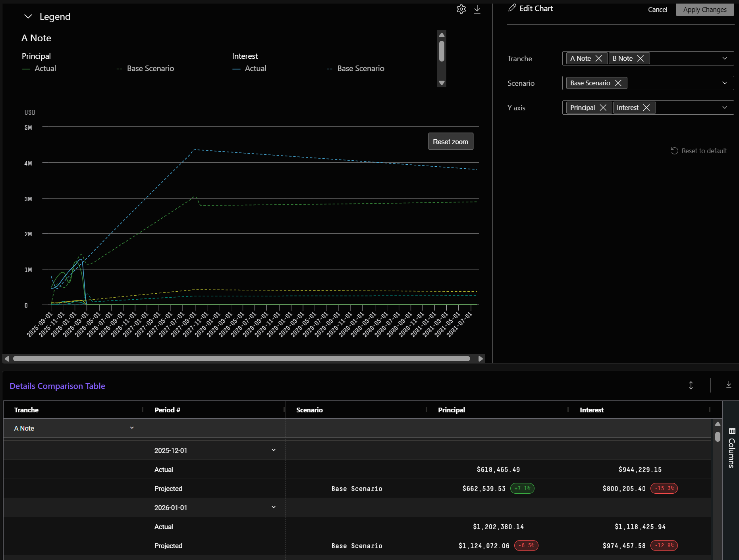Click chart scrollbar left arrow
739x560 pixels.
pos(7,359)
